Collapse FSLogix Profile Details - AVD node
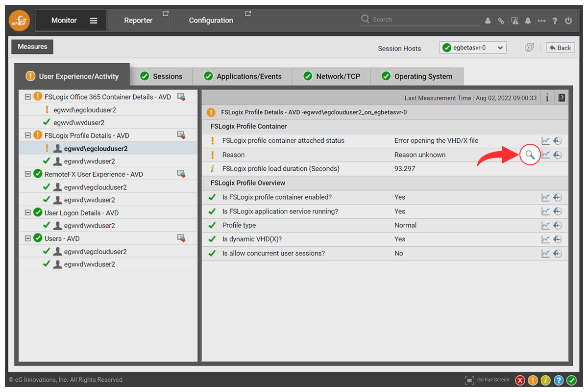This screenshot has height=392, width=588. [x=27, y=135]
